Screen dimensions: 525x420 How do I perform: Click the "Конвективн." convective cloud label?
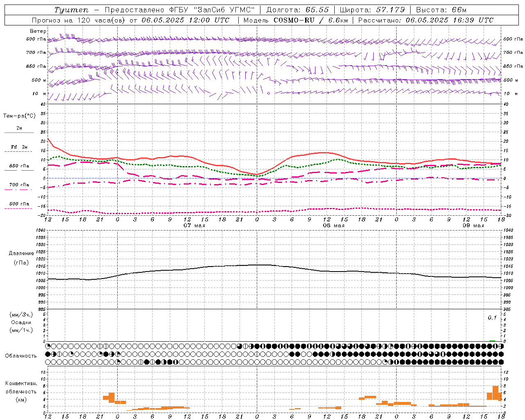(x=21, y=383)
